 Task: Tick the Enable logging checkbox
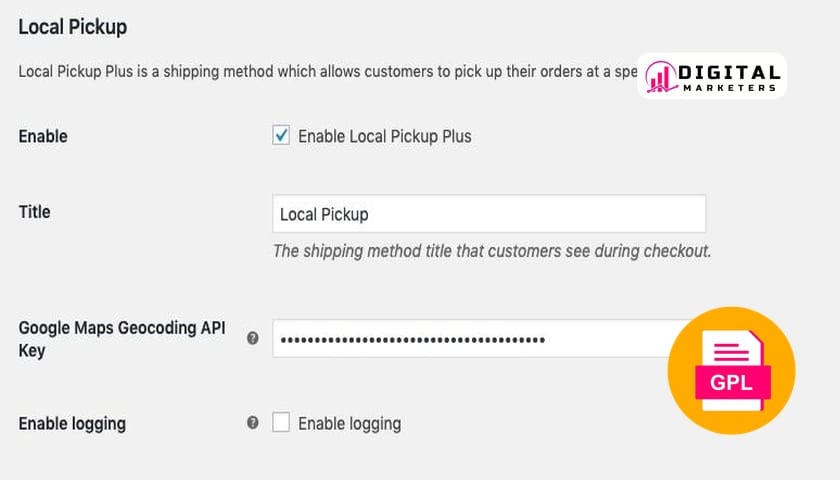tap(281, 423)
